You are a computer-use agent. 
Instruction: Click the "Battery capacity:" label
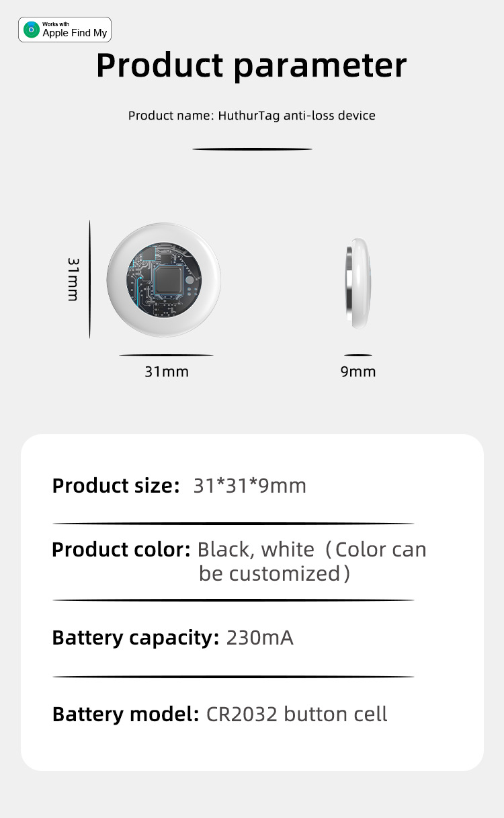[136, 637]
